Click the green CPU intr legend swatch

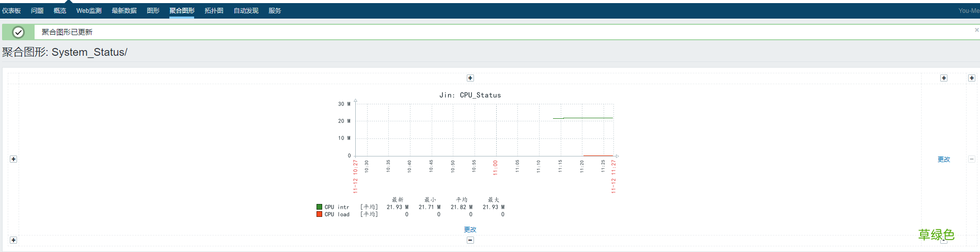pos(319,207)
